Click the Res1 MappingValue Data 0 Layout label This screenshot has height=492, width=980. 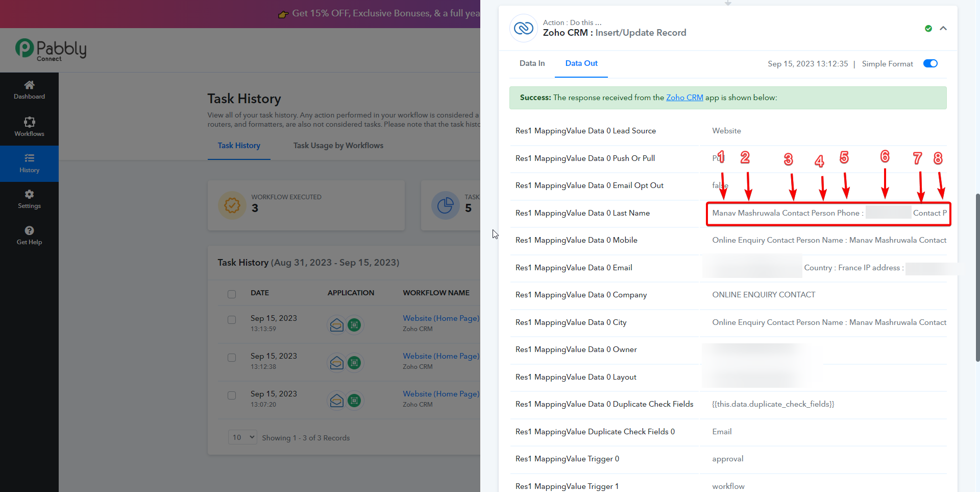point(576,377)
